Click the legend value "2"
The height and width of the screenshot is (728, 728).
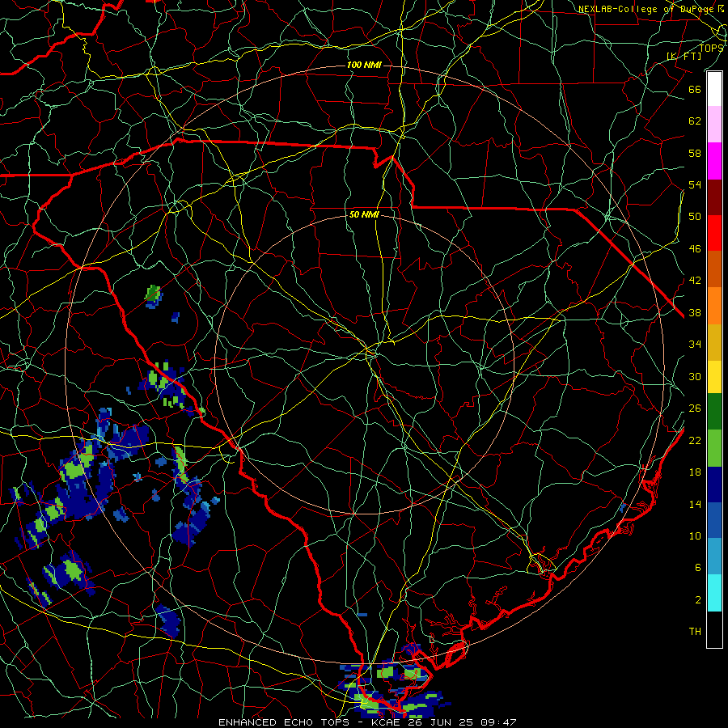(x=698, y=600)
